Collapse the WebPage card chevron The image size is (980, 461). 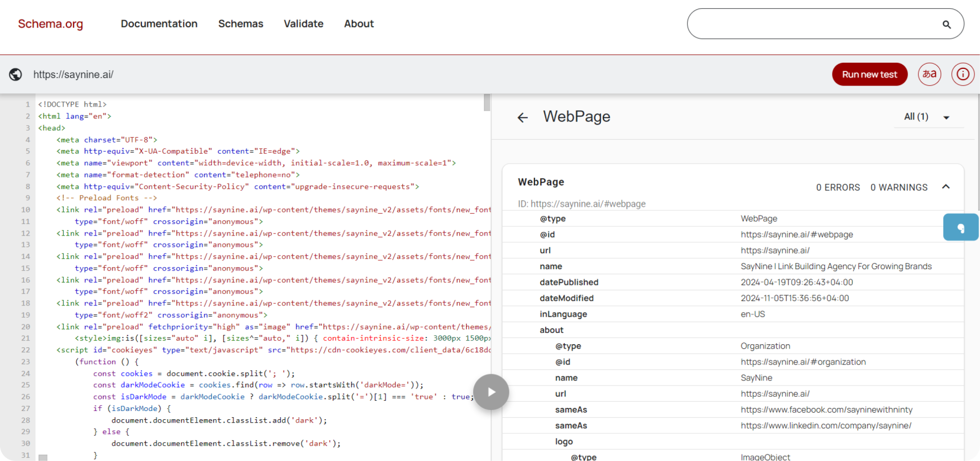(946, 187)
